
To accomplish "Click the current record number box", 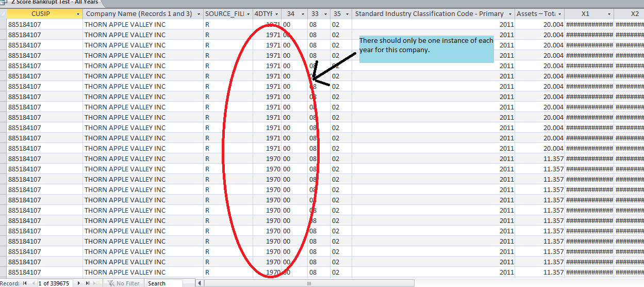I will [55, 283].
